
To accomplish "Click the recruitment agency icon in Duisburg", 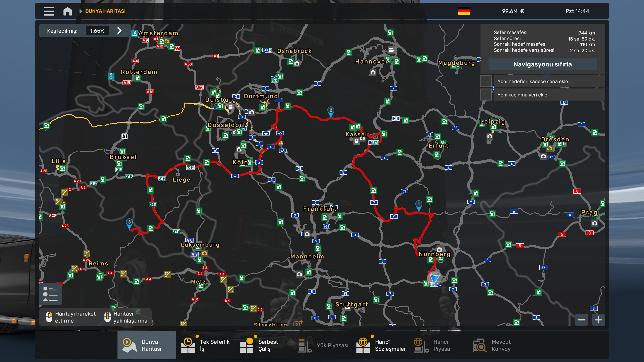I will click(x=231, y=107).
